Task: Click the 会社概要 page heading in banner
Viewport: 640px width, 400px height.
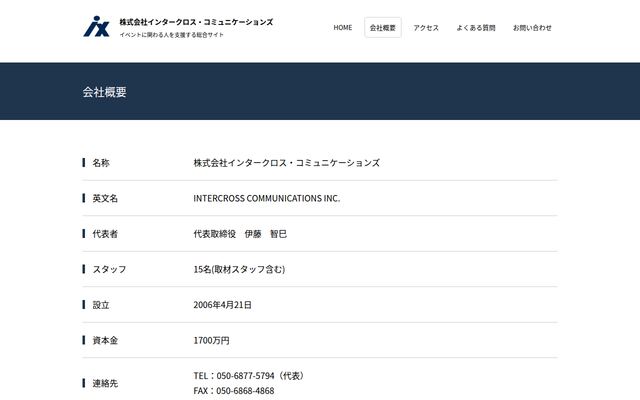Action: (x=104, y=92)
